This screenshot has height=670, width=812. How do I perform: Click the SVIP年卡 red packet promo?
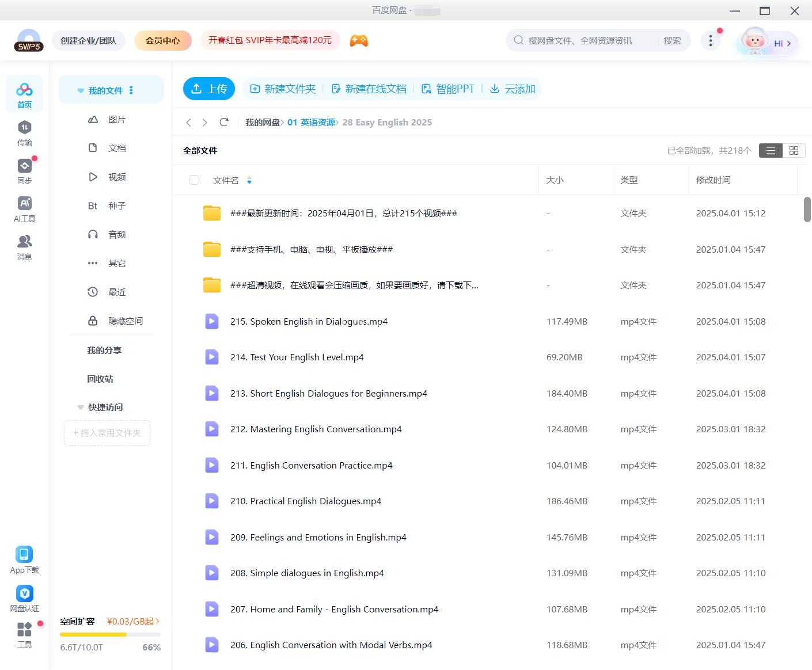coord(270,40)
